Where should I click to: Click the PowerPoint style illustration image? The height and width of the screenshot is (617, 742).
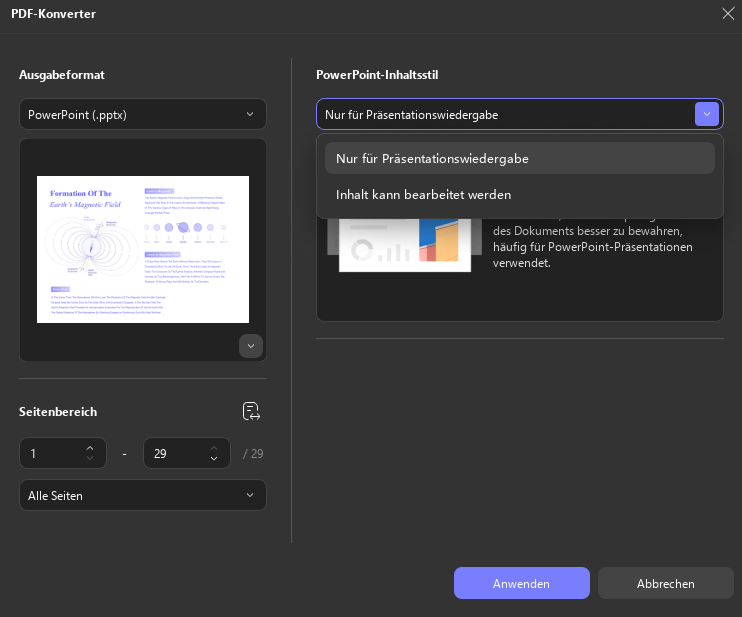pyautogui.click(x=405, y=245)
